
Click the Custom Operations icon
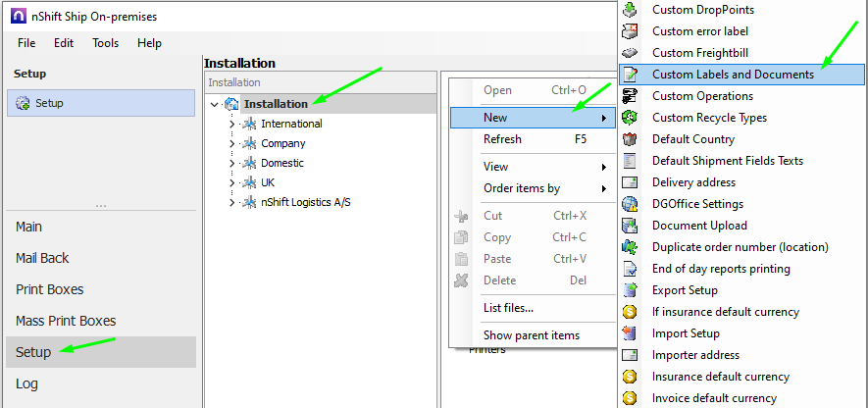coord(631,96)
